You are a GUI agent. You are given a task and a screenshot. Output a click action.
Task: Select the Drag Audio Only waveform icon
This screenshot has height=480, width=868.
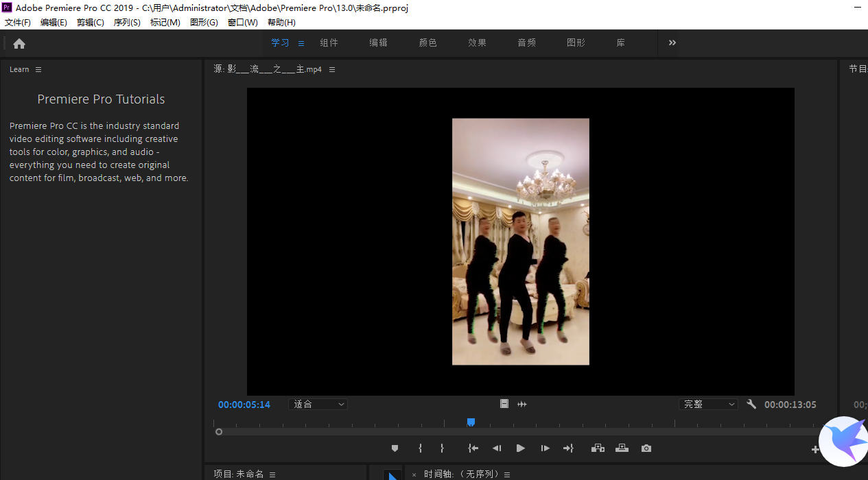pos(522,405)
